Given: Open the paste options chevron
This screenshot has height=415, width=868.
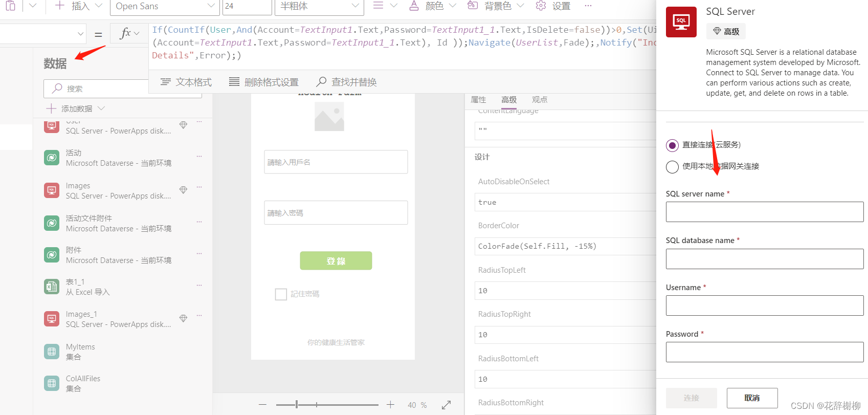Looking at the screenshot, I should point(33,6).
